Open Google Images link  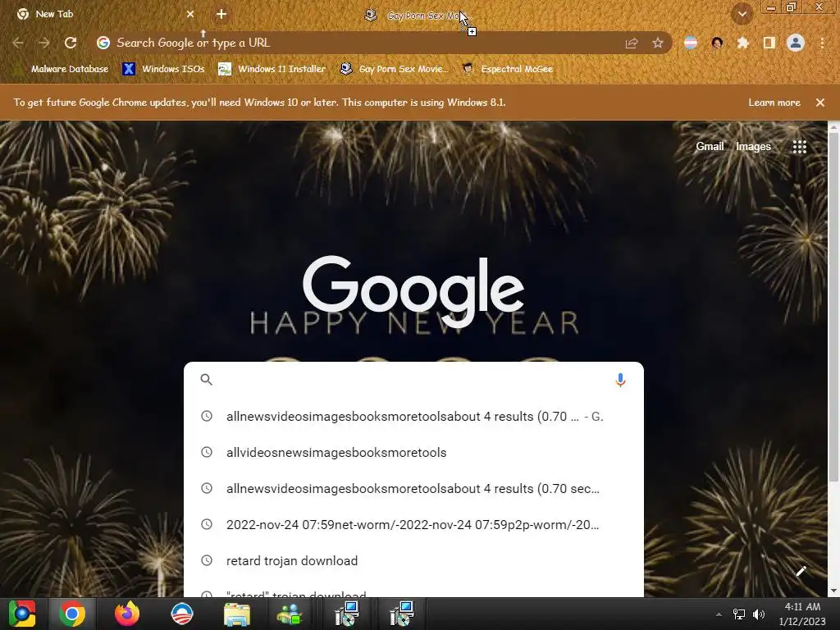point(753,146)
